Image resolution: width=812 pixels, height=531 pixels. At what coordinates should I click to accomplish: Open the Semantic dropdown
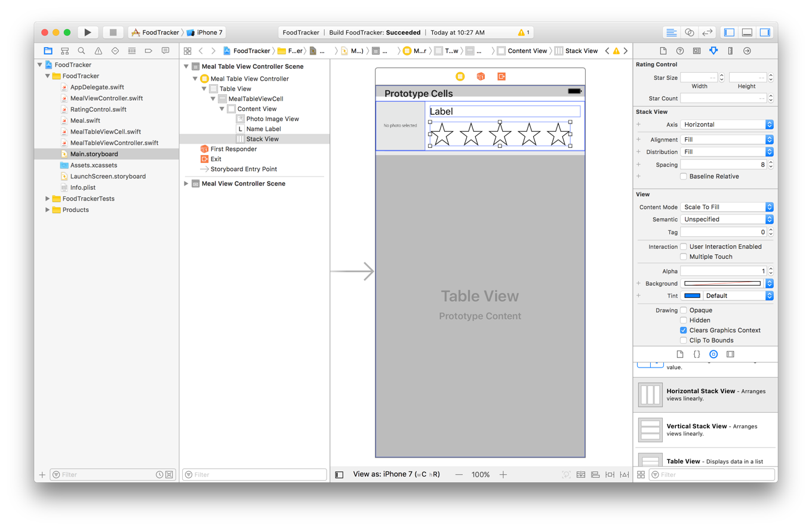coord(727,219)
